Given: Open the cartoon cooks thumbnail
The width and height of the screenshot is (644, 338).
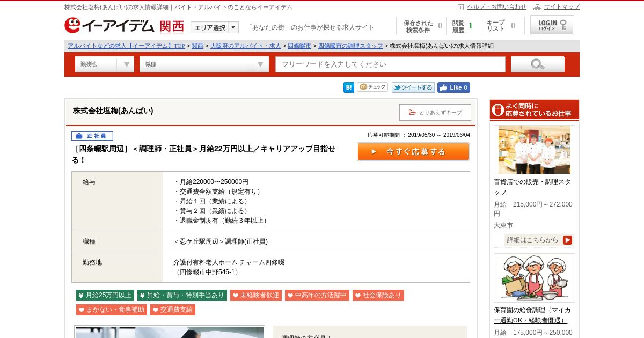Looking at the screenshot, I should (x=535, y=278).
